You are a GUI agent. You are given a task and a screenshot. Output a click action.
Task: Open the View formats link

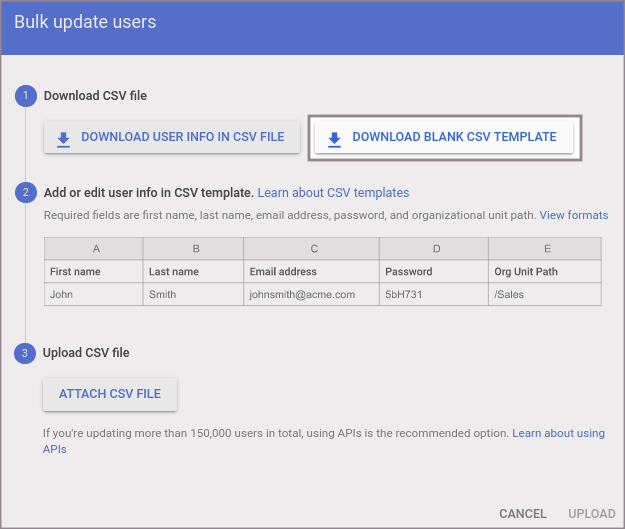tap(573, 215)
